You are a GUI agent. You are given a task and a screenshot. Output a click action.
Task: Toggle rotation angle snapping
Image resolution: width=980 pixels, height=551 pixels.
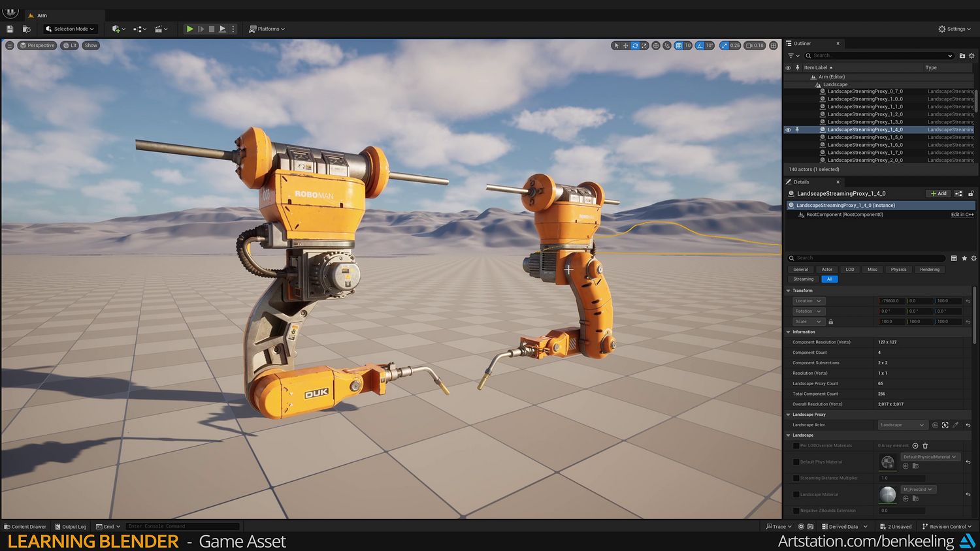pos(700,46)
